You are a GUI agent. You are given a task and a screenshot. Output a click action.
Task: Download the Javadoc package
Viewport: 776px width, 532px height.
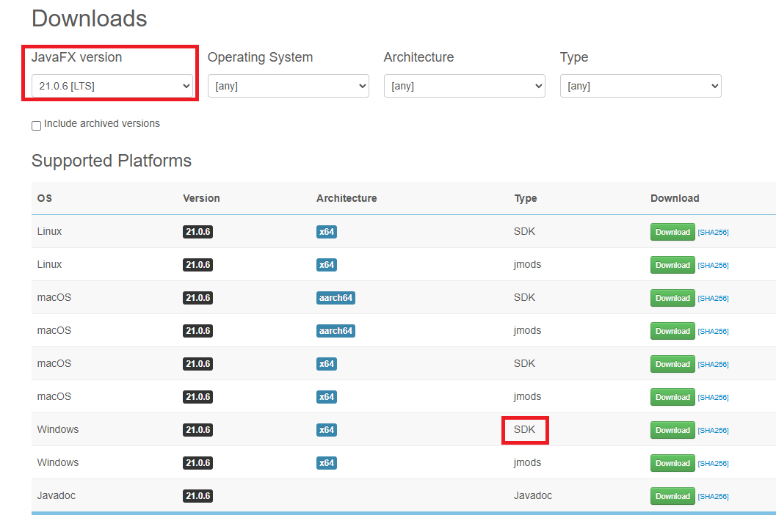pyautogui.click(x=672, y=496)
